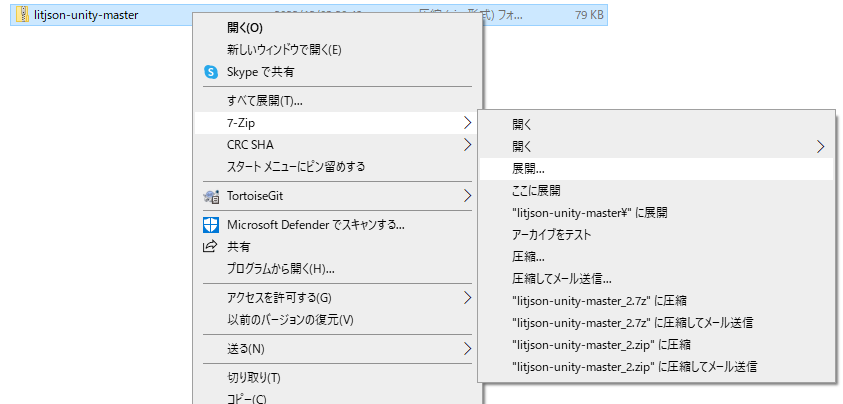
Task: Open the CRC SHA entry
Action: pyautogui.click(x=337, y=145)
